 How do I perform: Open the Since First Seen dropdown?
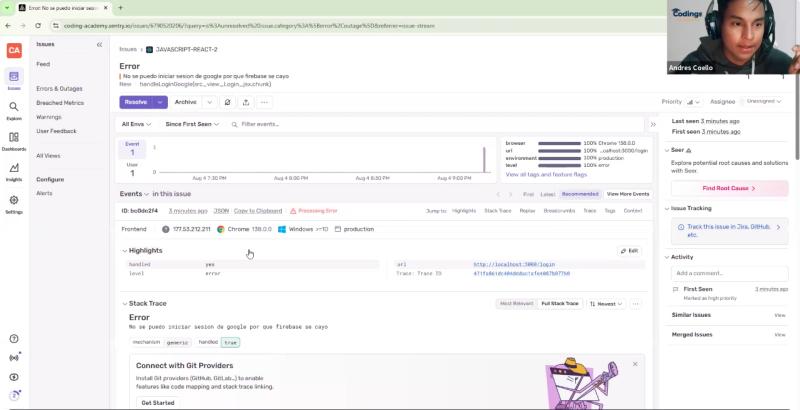pos(192,124)
